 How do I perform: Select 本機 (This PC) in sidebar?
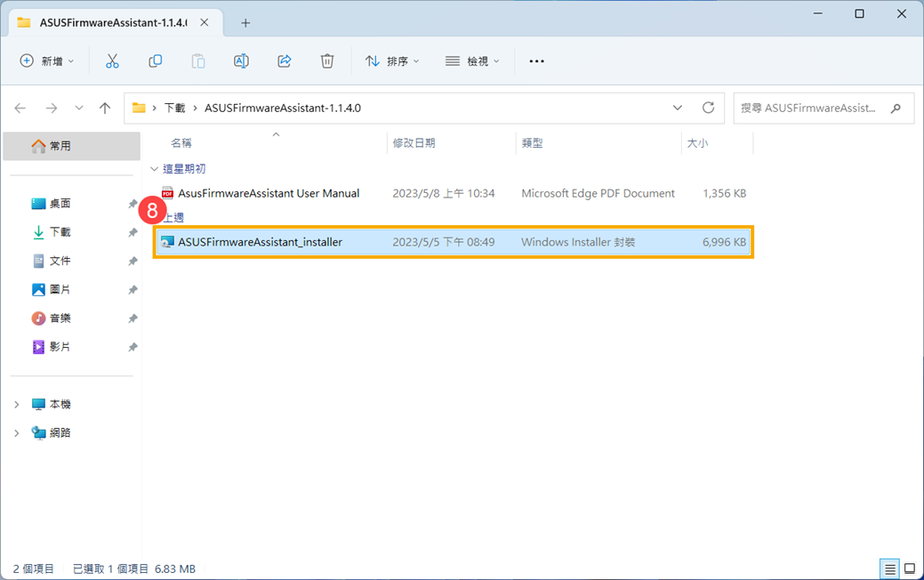point(60,405)
